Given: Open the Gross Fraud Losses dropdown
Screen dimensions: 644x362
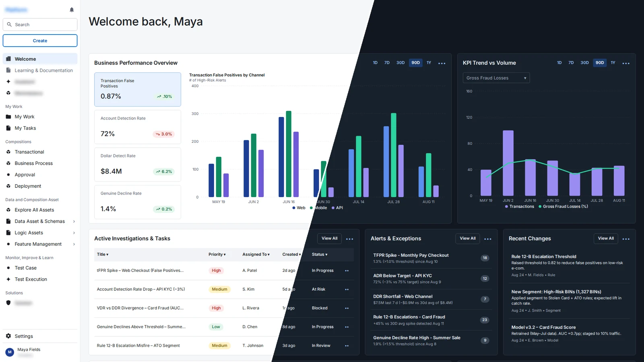Looking at the screenshot, I should [496, 78].
